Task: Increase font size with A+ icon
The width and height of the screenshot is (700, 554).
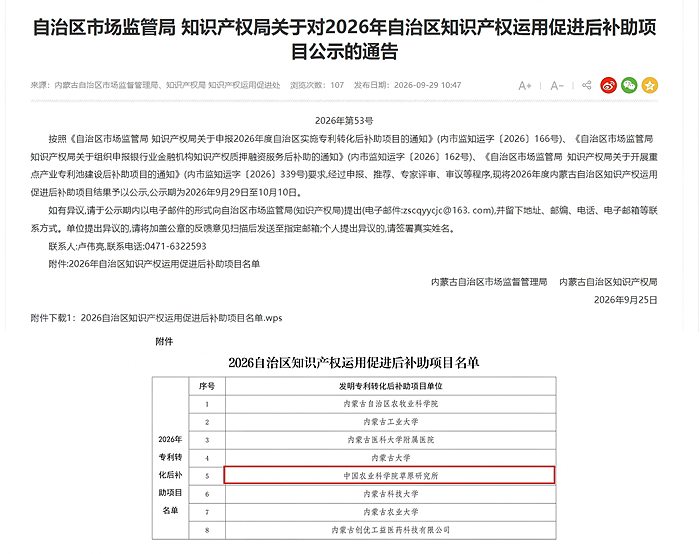Action: pos(525,85)
